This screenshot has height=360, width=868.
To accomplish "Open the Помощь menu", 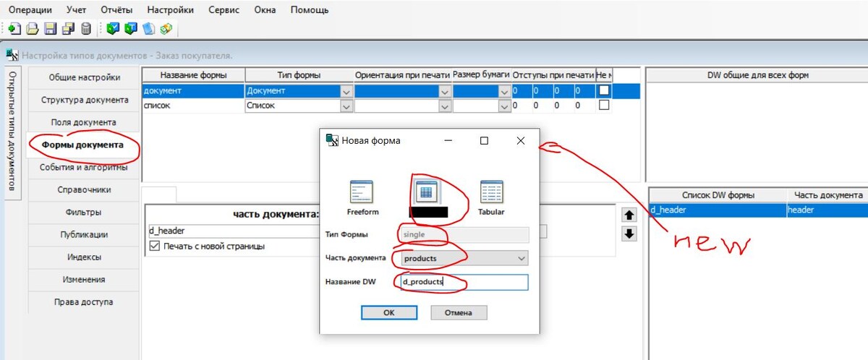I will tap(310, 10).
